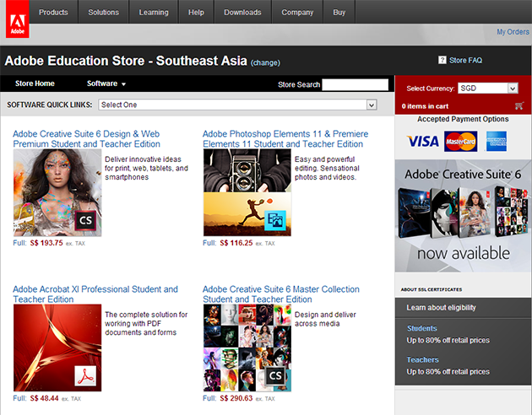Click the Creative Suite 6 now available banner
The height and width of the screenshot is (415, 532).
(x=463, y=216)
